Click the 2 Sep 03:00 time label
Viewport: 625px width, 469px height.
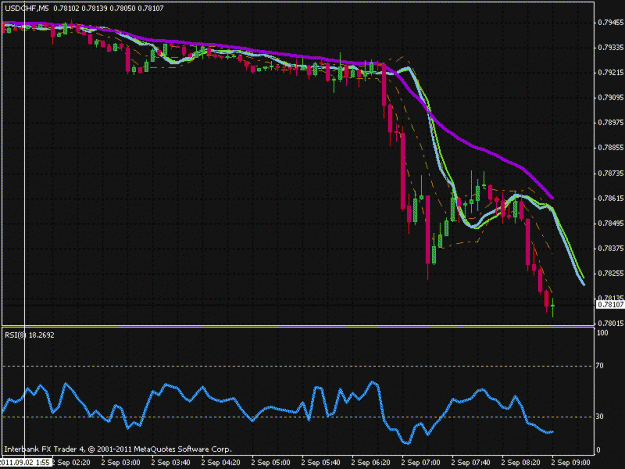(121, 463)
